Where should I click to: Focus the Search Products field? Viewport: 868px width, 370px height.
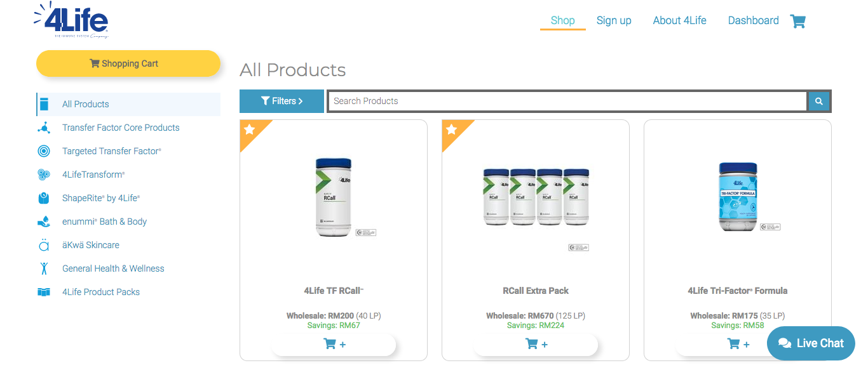click(567, 101)
